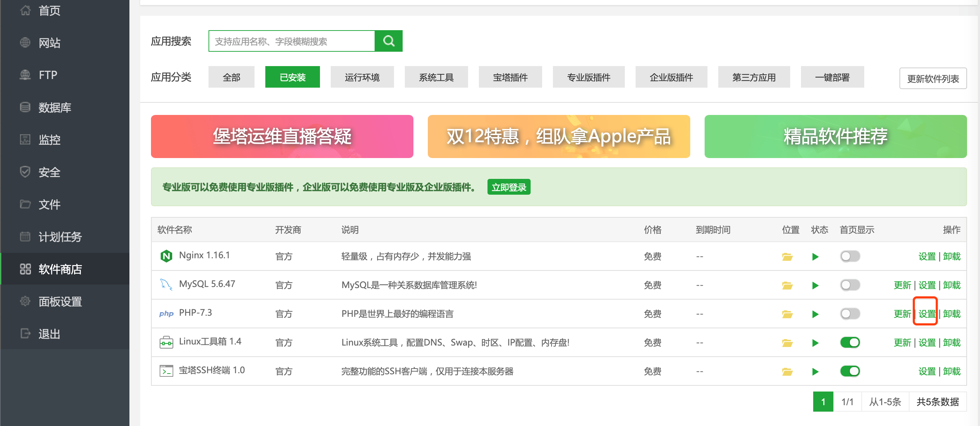Click the MySQL dolphin logo icon
The height and width of the screenshot is (426, 980).
pos(166,284)
